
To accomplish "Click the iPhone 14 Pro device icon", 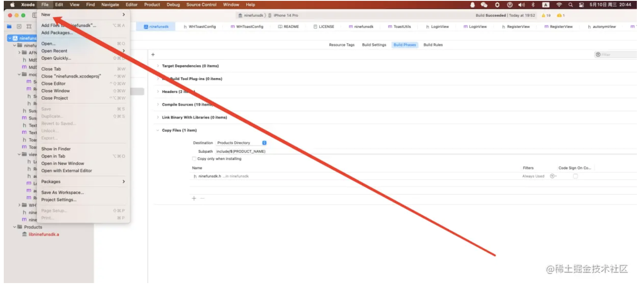I will coord(270,16).
